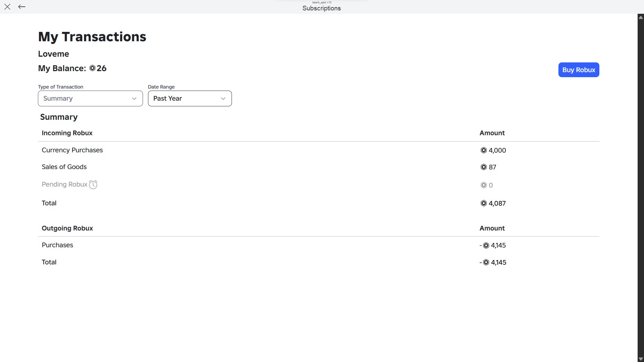Click the pending Robux clock icon

coord(93,185)
